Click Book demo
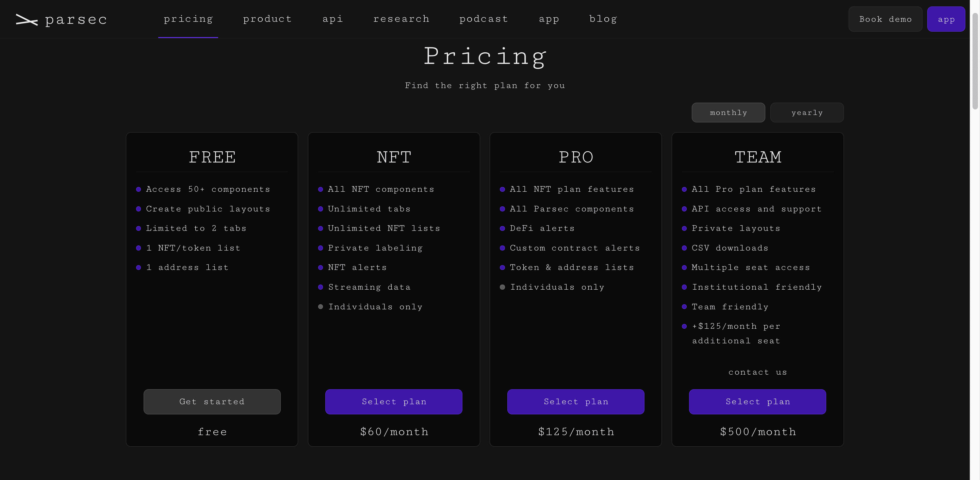980x480 pixels. 885,19
